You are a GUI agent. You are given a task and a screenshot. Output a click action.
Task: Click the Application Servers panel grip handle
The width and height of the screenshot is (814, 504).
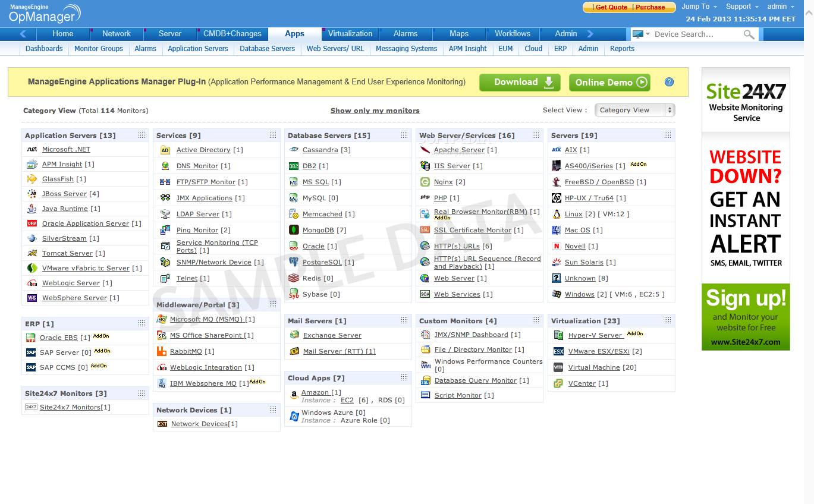coord(142,136)
